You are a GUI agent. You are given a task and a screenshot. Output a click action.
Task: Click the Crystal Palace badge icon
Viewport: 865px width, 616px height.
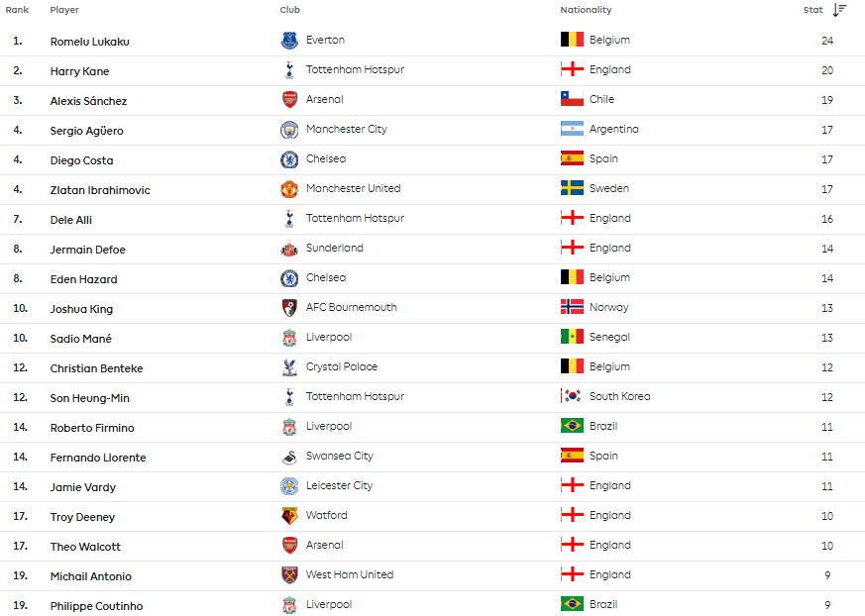289,367
